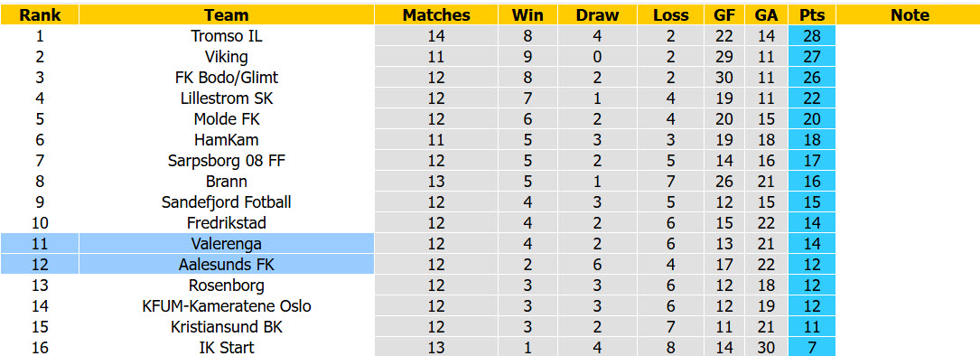Screen dimensions: 980x356
Task: Open KFUM-Kameratene Oslo team entry
Action: [227, 306]
